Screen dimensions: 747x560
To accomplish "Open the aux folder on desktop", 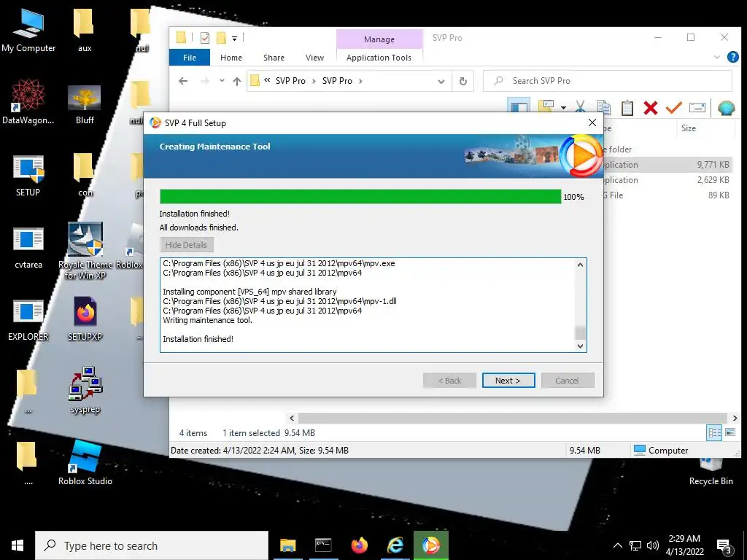I will tap(85, 31).
